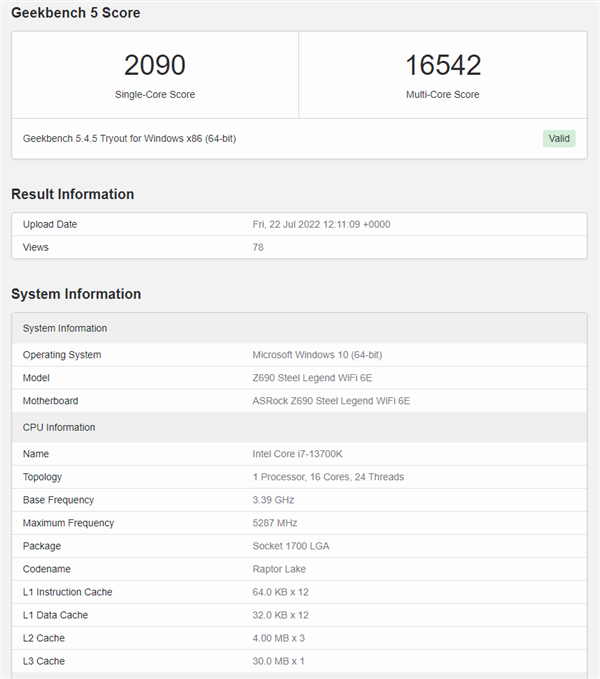Click the Intel Core i7-13700K name
The width and height of the screenshot is (600, 679).
pyautogui.click(x=298, y=454)
